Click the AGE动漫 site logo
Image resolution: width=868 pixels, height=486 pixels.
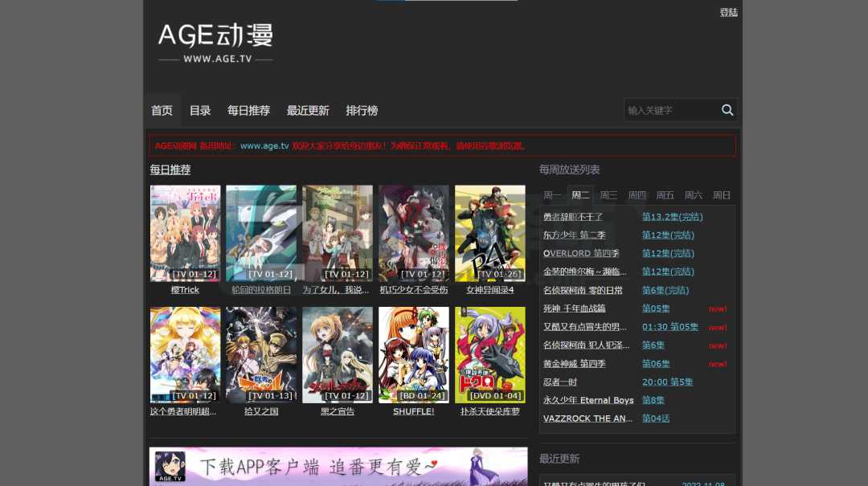click(x=215, y=40)
